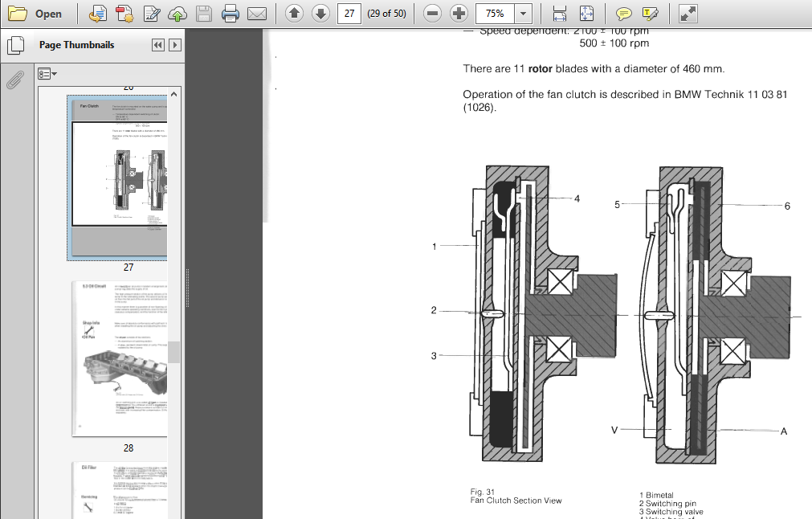This screenshot has height=519, width=812.
Task: Click the Create PDF online icon with gear
Action: pyautogui.click(x=124, y=14)
